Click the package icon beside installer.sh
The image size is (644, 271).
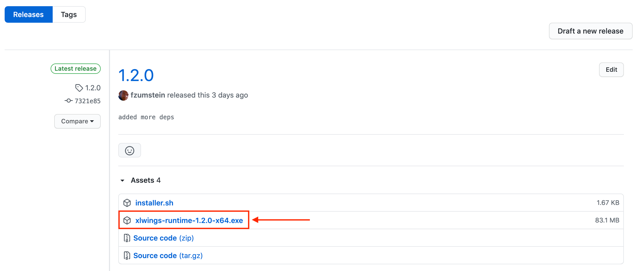127,203
